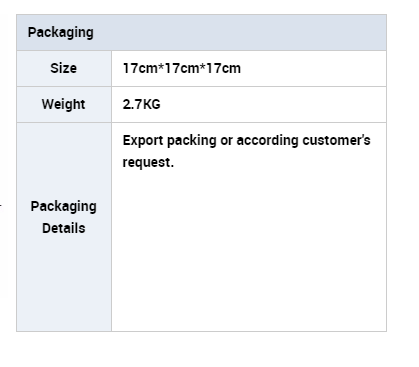Screen dimensions: 419x367
Task: Click the 17cm*17cm*17cm dimension value
Action: [182, 68]
